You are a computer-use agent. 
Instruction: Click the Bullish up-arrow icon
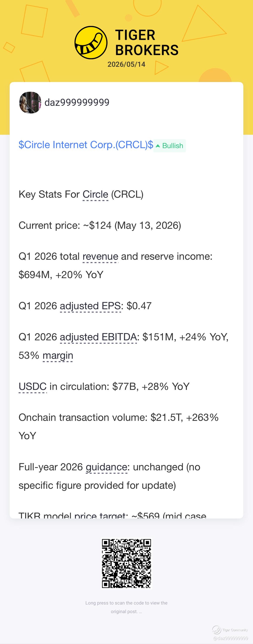click(x=158, y=146)
